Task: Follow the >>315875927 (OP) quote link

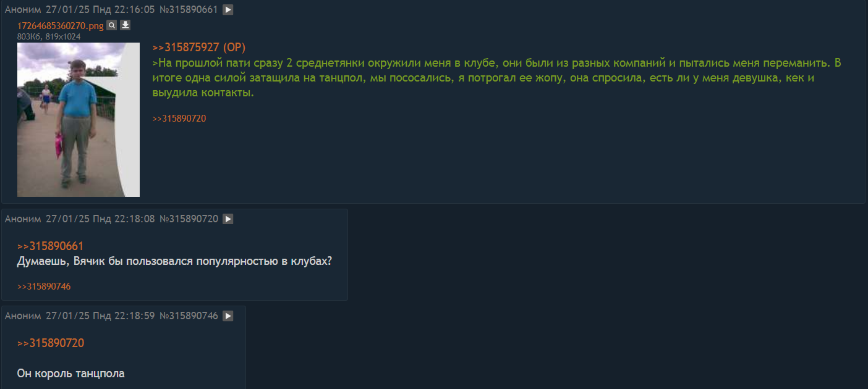Action: pos(198,48)
